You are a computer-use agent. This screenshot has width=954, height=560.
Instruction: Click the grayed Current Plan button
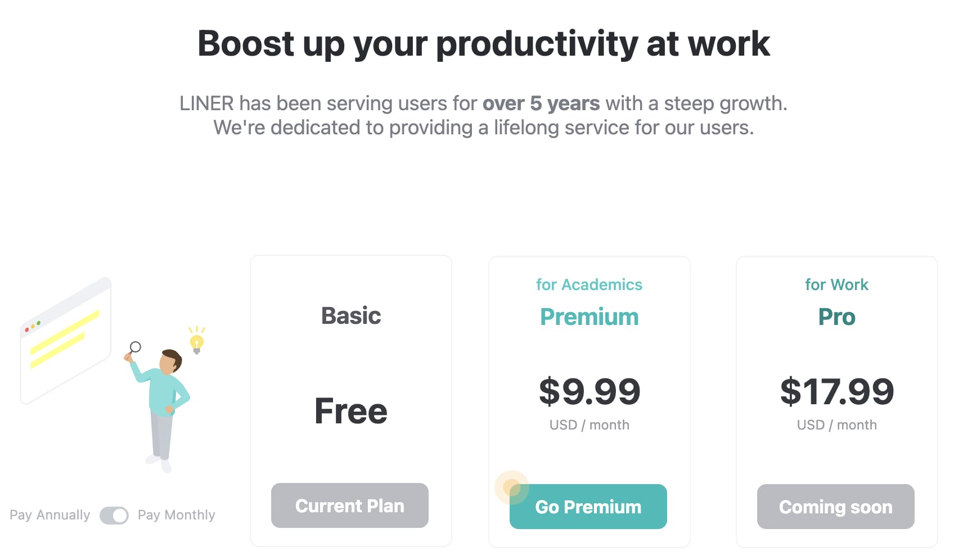click(x=350, y=505)
